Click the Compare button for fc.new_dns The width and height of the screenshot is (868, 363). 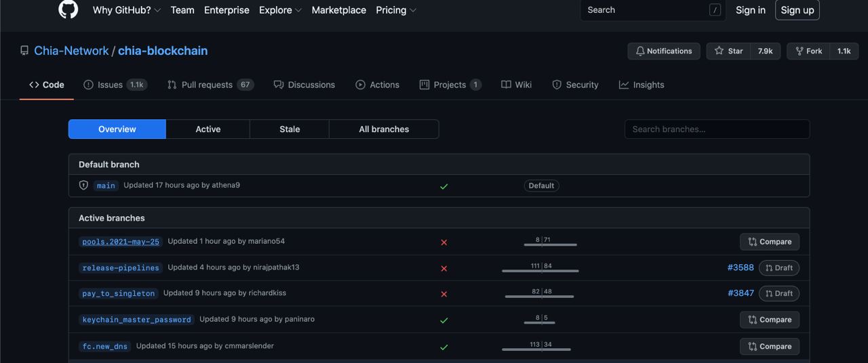(770, 346)
